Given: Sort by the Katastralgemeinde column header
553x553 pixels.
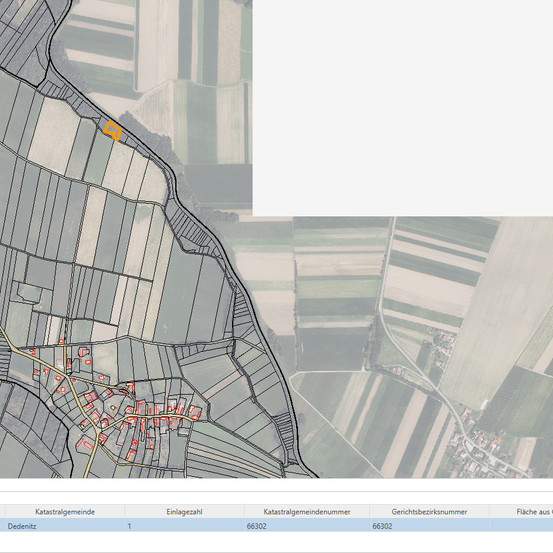Looking at the screenshot, I should [x=65, y=511].
